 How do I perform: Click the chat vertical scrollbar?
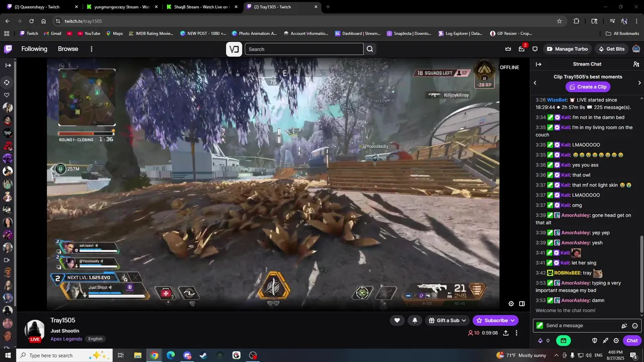[641, 274]
